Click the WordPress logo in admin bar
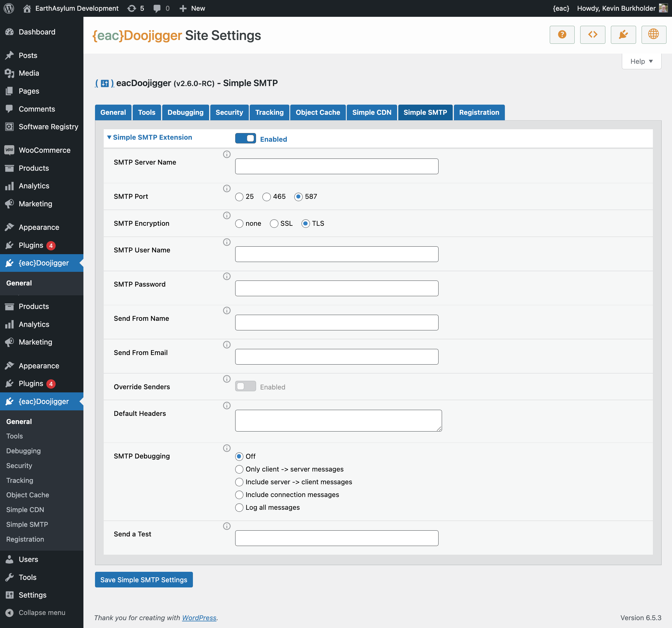Screen dimensions: 672x628 coord(9,8)
